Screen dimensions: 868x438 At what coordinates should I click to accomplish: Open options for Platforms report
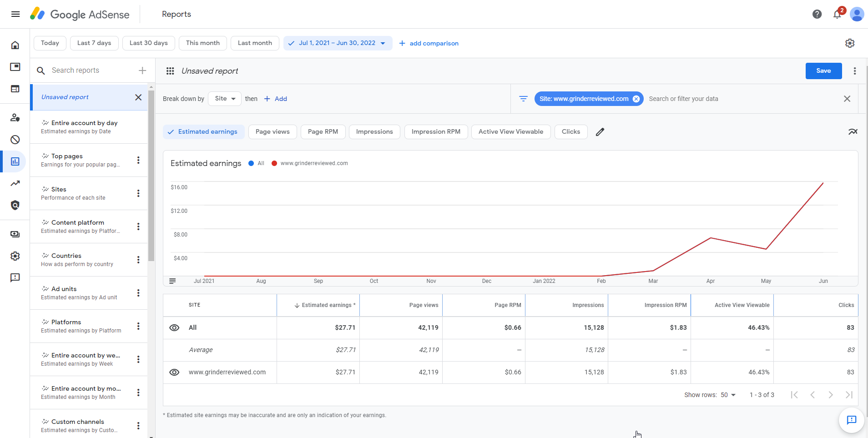[x=138, y=326]
